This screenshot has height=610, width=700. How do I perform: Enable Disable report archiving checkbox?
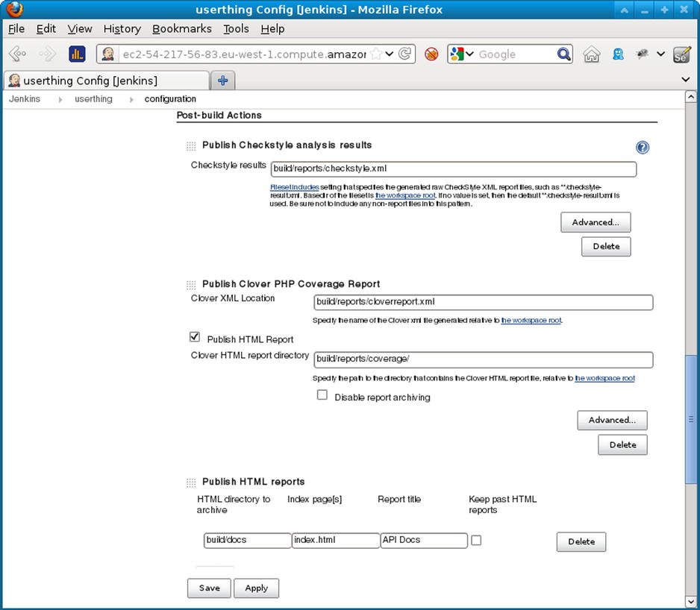[322, 395]
